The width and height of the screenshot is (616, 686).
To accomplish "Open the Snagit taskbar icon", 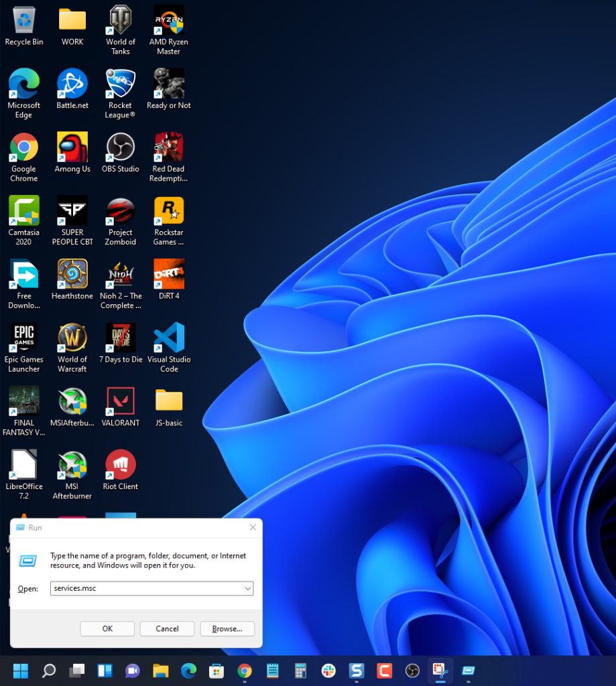I will coord(357,671).
